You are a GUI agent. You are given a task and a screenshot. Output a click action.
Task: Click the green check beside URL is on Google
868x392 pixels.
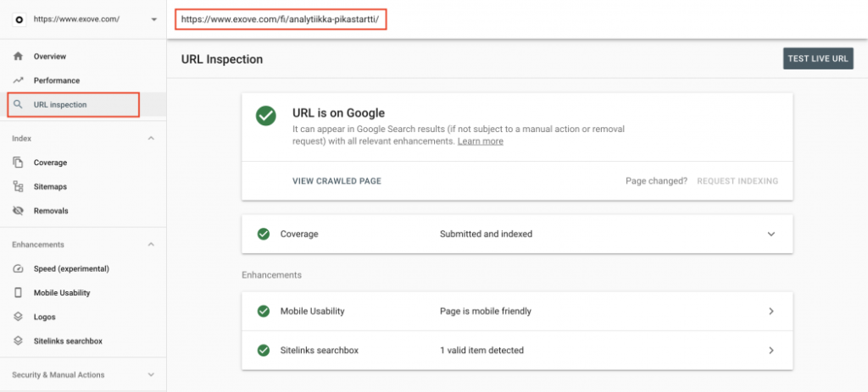pos(265,116)
